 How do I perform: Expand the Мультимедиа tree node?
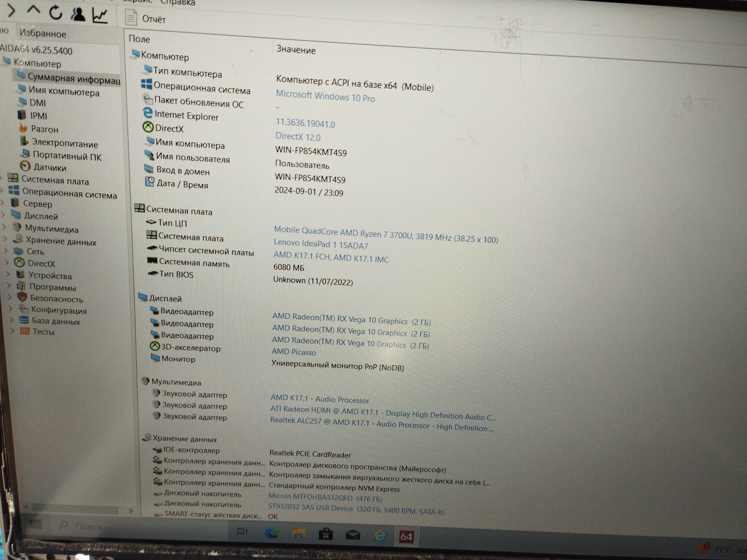(x=5, y=227)
